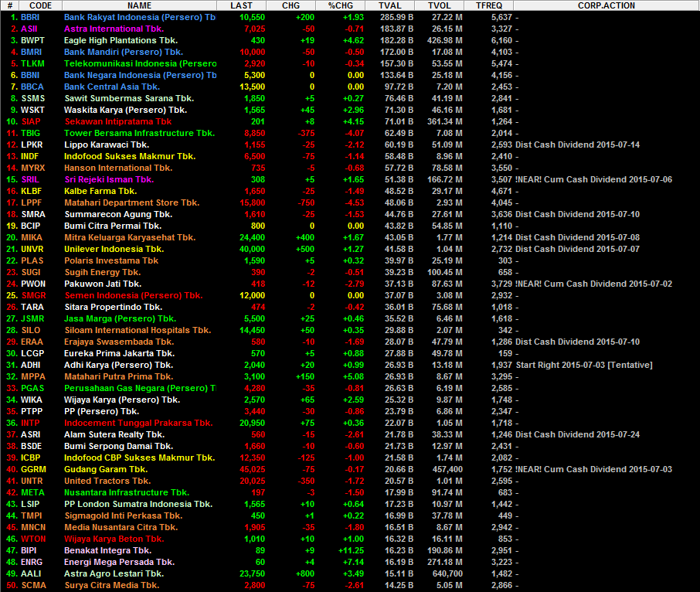Click MPPA percent change +5.08

pyautogui.click(x=353, y=377)
